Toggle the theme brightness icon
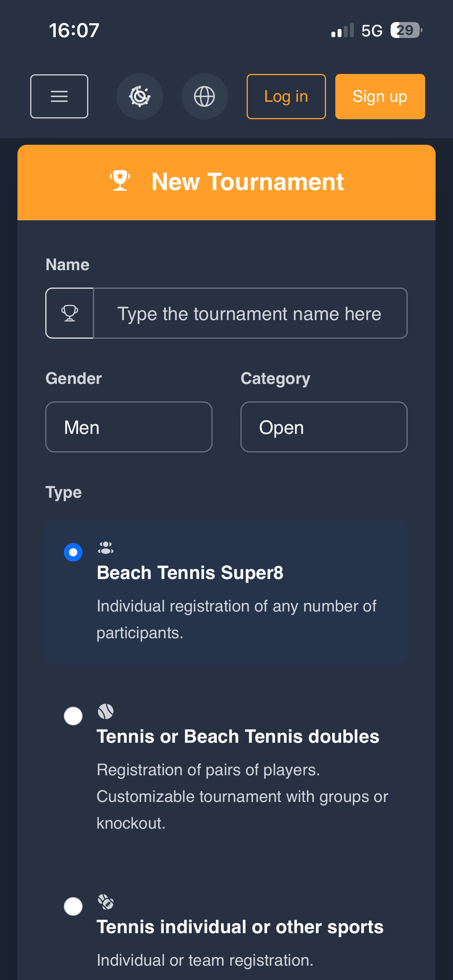 pos(140,96)
